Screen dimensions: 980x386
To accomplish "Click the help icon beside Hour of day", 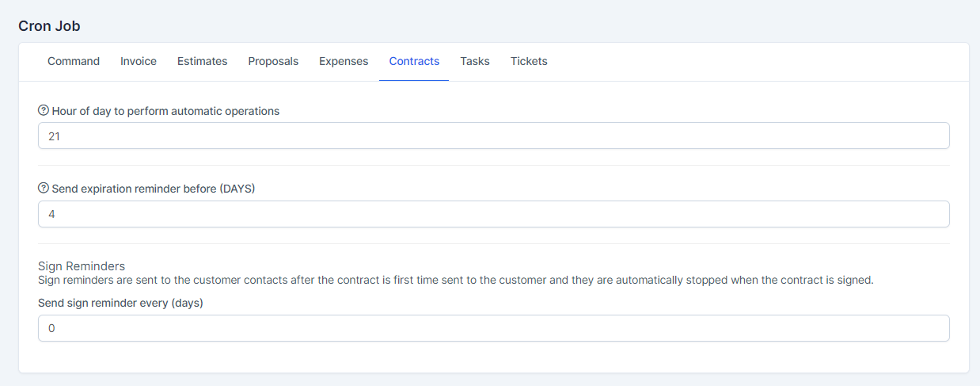I will click(x=44, y=111).
